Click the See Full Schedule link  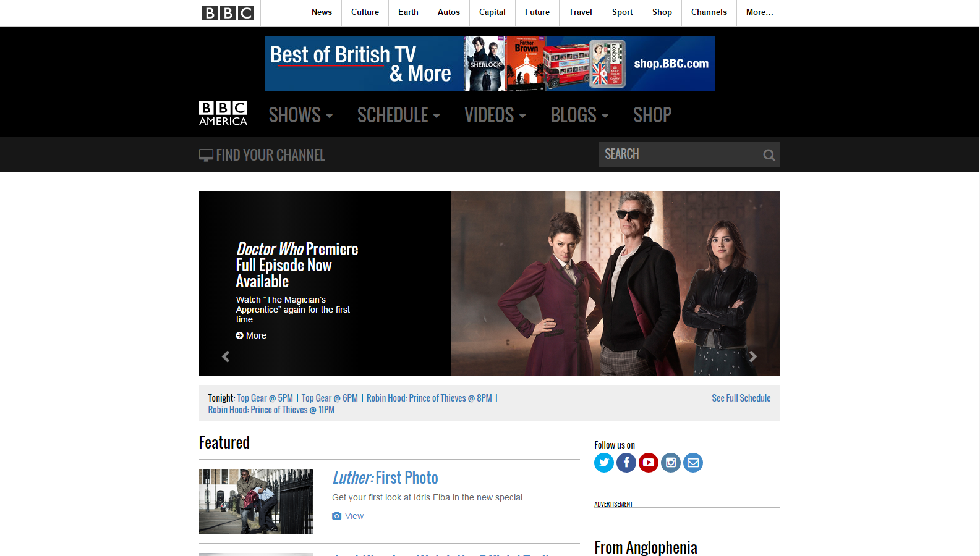tap(741, 398)
